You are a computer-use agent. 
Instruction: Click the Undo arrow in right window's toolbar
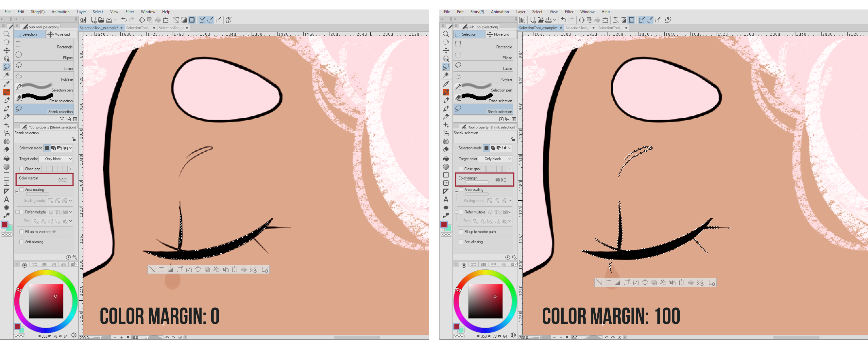coord(563,20)
